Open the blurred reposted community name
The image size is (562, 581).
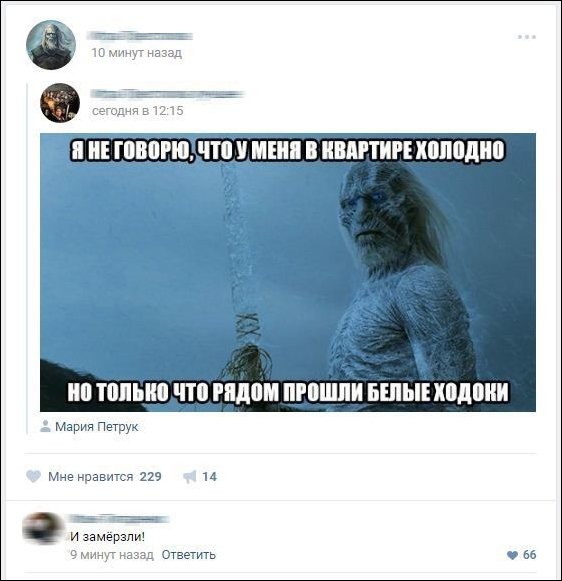pyautogui.click(x=167, y=94)
